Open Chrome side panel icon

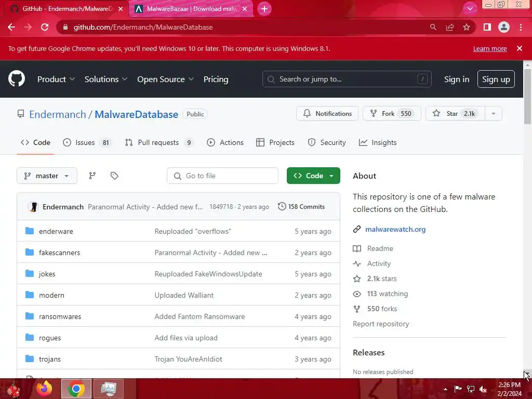487,27
